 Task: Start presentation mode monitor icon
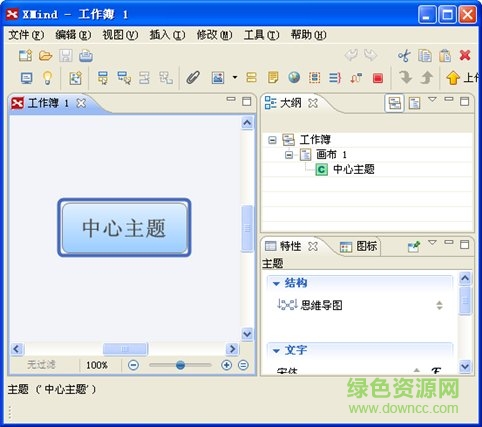point(27,78)
